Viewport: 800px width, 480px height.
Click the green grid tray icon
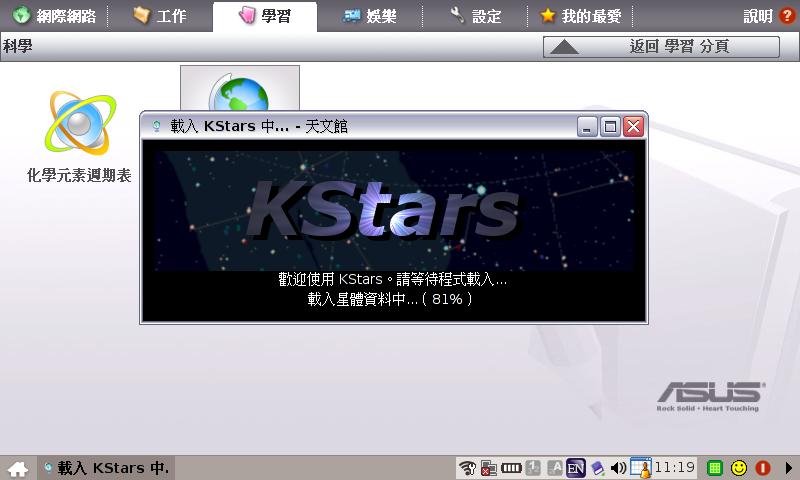tap(715, 468)
